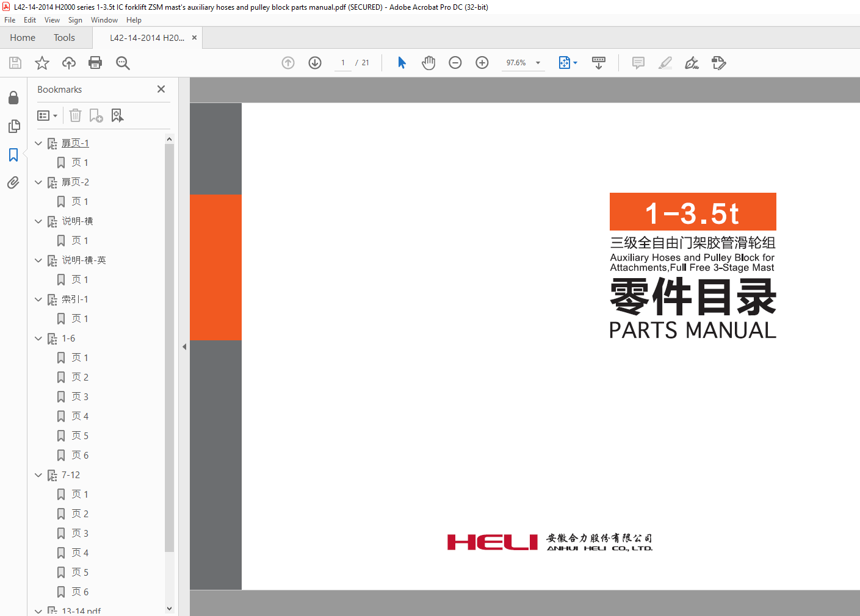The height and width of the screenshot is (616, 860).
Task: Go to next page arrow
Action: 315,63
